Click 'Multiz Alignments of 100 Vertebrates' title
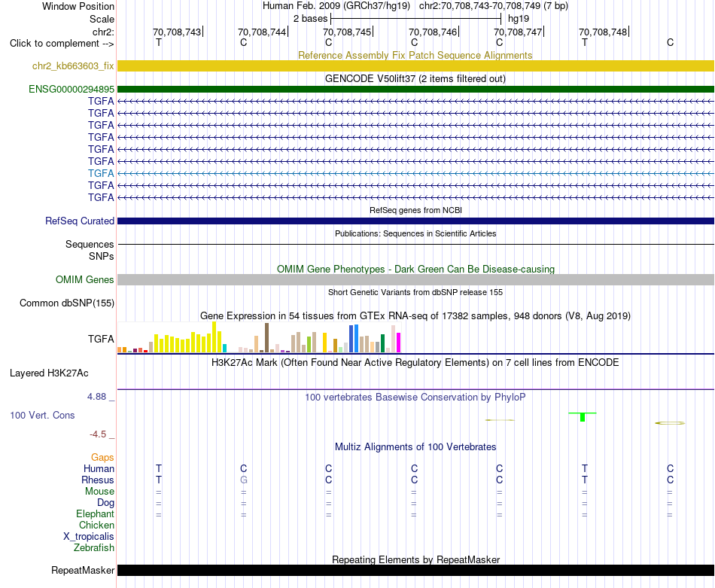 point(415,446)
